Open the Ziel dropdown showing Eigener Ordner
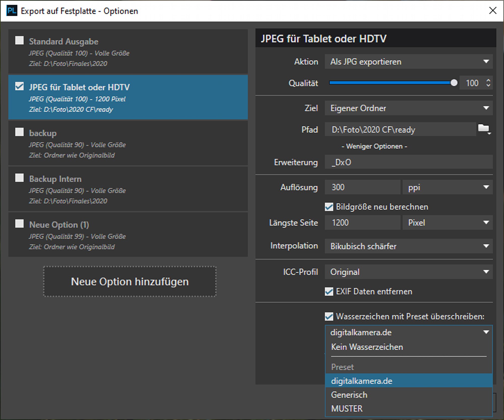Viewport: 504px width, 420px height. click(x=408, y=108)
